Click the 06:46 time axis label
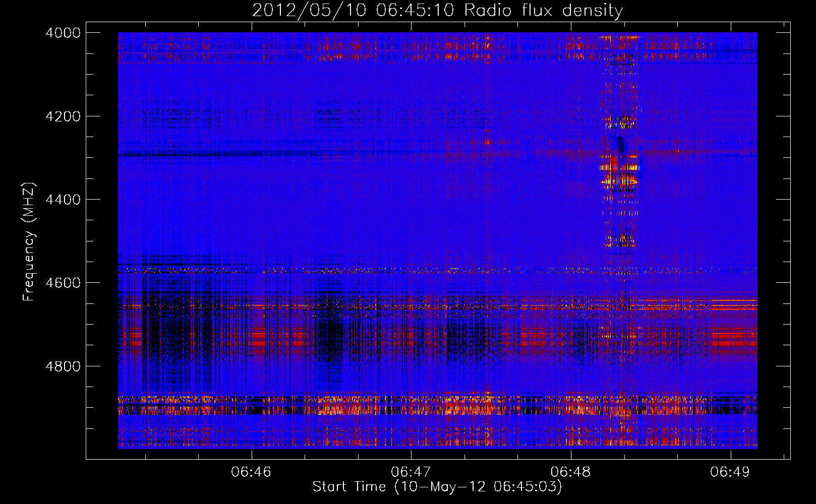This screenshot has width=816, height=504. coord(251,472)
